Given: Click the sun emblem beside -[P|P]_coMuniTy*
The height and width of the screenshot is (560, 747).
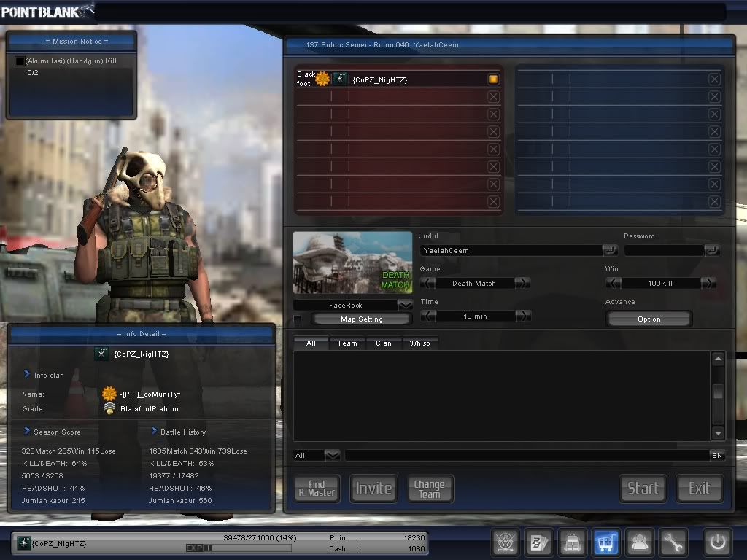Looking at the screenshot, I should tap(109, 393).
